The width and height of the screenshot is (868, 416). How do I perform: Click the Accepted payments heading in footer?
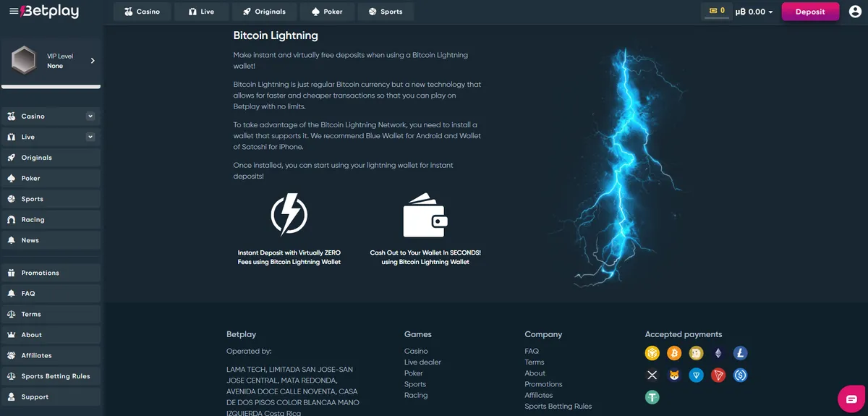click(684, 334)
